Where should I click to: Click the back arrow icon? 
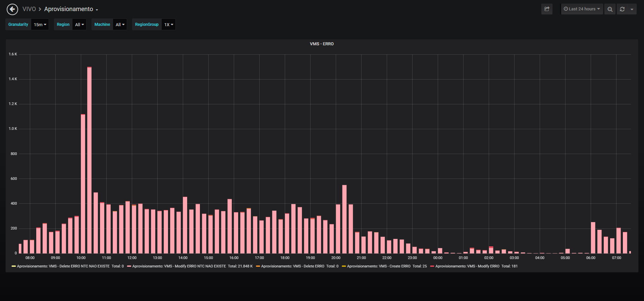[x=12, y=9]
